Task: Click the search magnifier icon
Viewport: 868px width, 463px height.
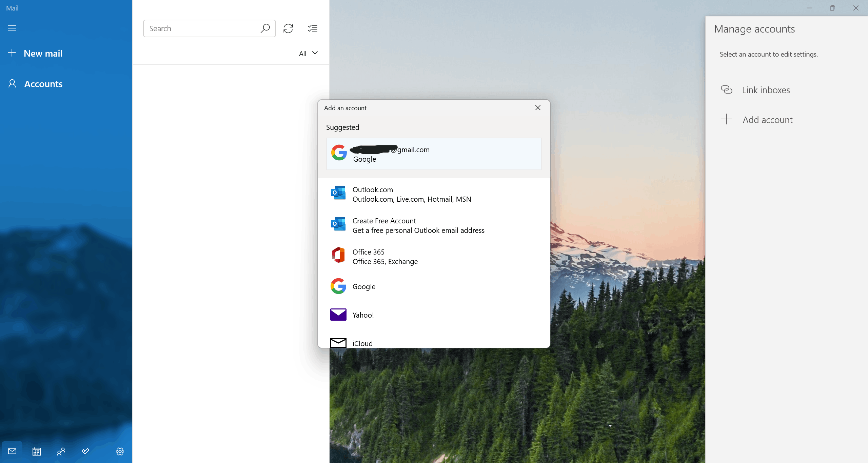Action: click(265, 28)
